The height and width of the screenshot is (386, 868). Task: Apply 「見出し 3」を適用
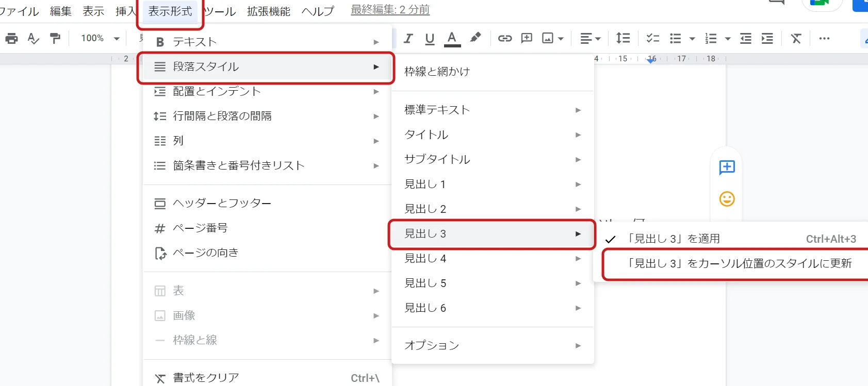tap(731, 239)
